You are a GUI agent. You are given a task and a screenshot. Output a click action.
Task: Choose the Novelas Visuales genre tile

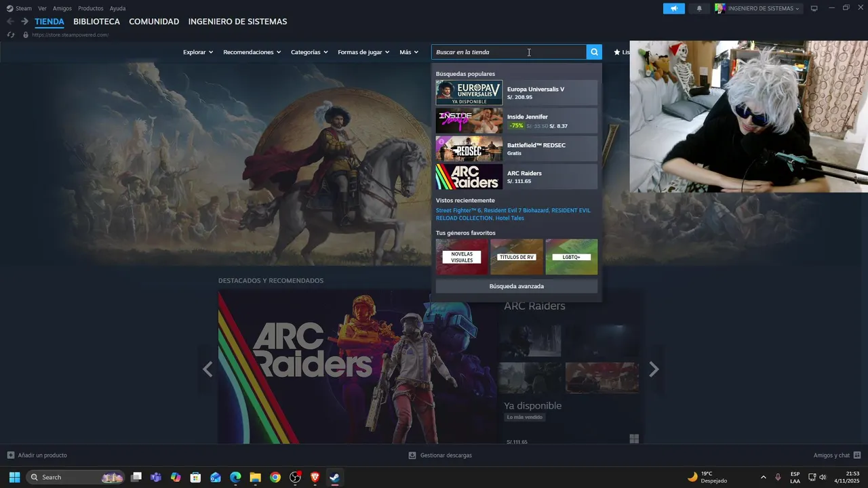(x=462, y=257)
